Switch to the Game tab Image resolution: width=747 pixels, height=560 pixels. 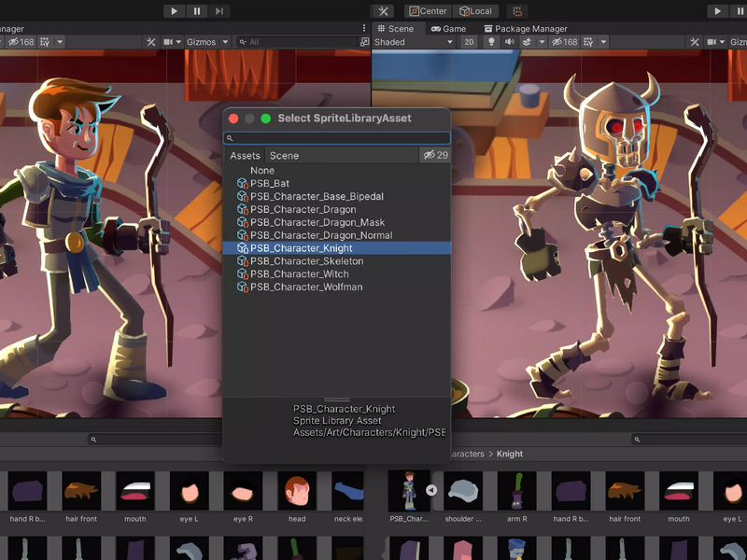[448, 29]
